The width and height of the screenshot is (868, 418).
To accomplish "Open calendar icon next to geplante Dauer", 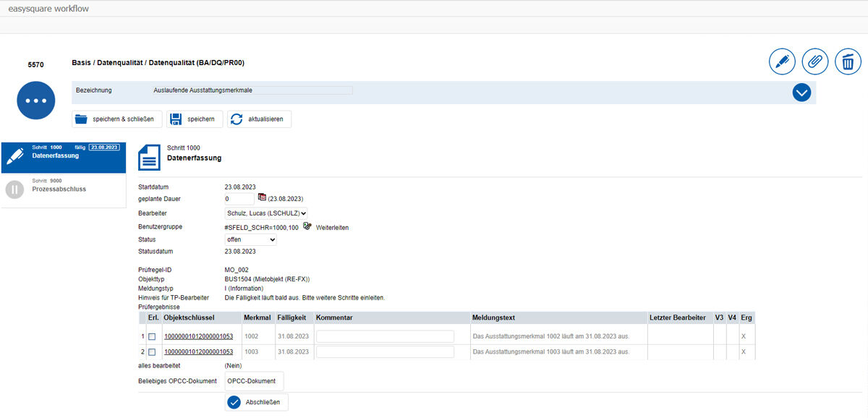I will [x=262, y=197].
